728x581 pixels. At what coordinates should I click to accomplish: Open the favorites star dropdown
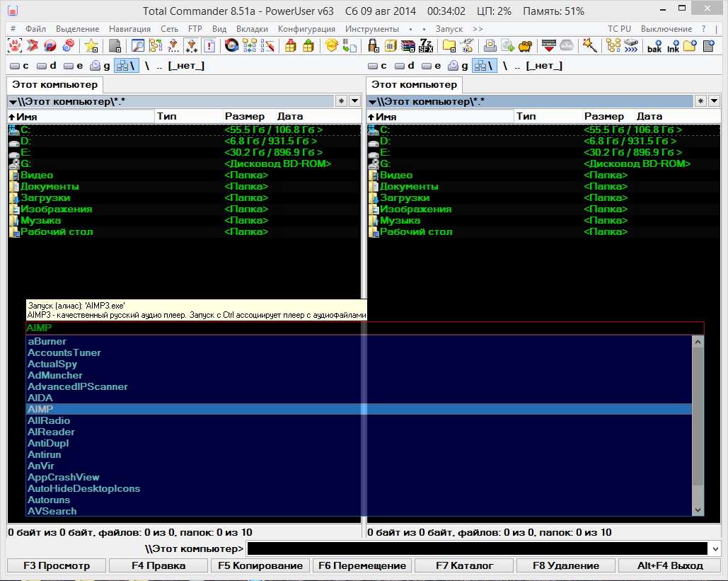pyautogui.click(x=91, y=45)
